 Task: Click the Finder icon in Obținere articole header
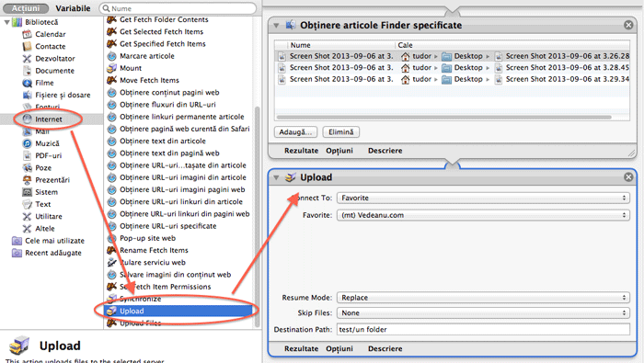click(291, 25)
